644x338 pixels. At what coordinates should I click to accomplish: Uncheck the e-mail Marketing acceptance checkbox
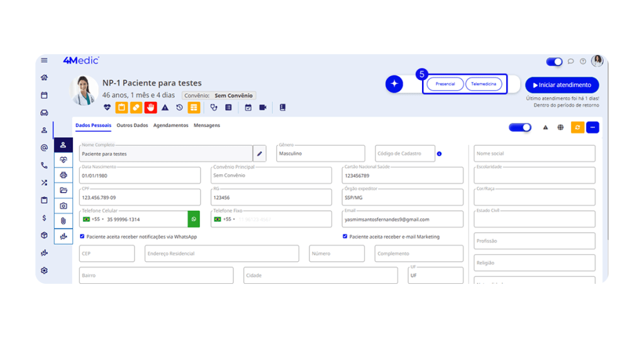click(x=345, y=237)
